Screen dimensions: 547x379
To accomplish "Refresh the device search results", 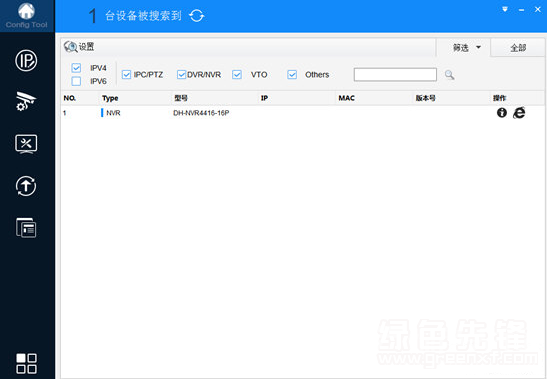I will (x=196, y=16).
